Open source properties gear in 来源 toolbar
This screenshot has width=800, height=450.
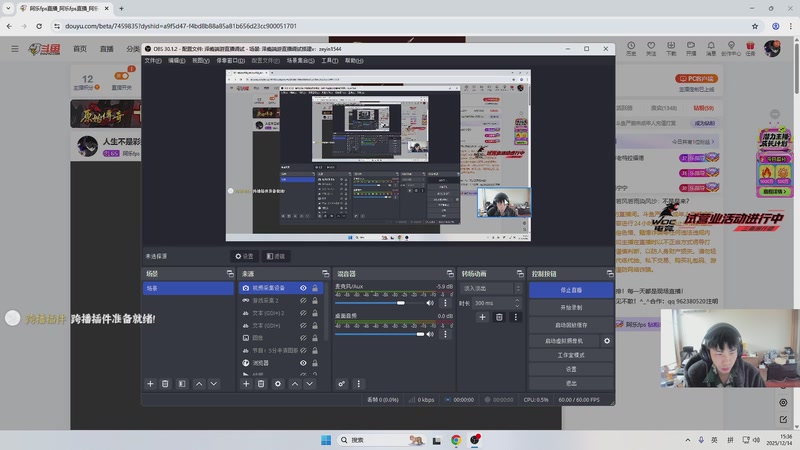(x=278, y=384)
